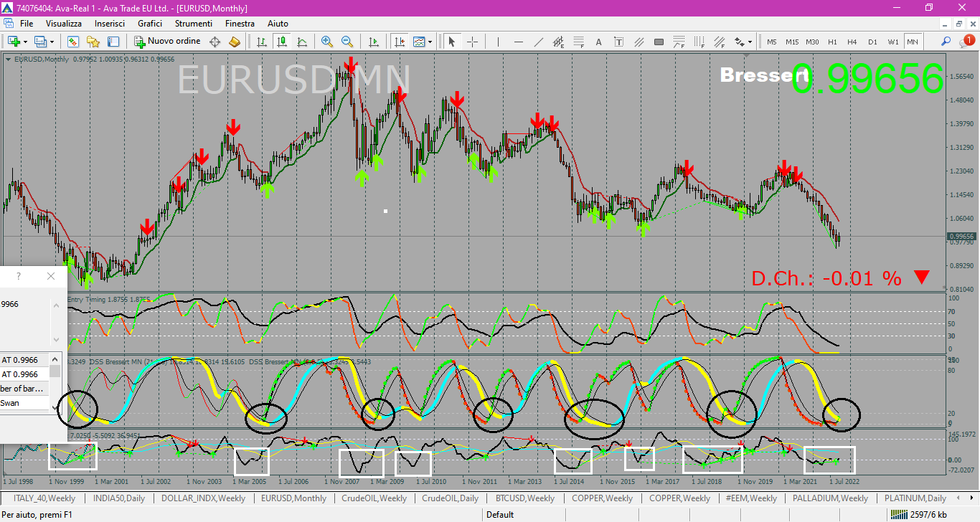
Task: Switch to the BTCUSD,Weekly chart tab
Action: pyautogui.click(x=524, y=498)
